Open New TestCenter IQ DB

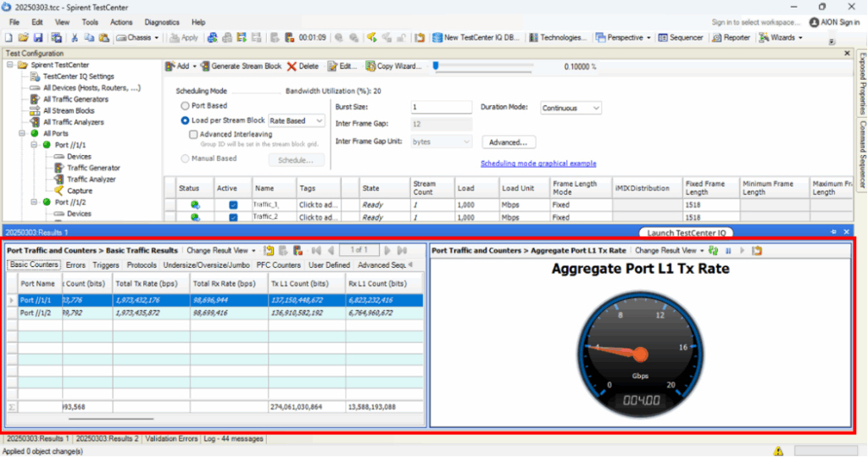pos(476,37)
